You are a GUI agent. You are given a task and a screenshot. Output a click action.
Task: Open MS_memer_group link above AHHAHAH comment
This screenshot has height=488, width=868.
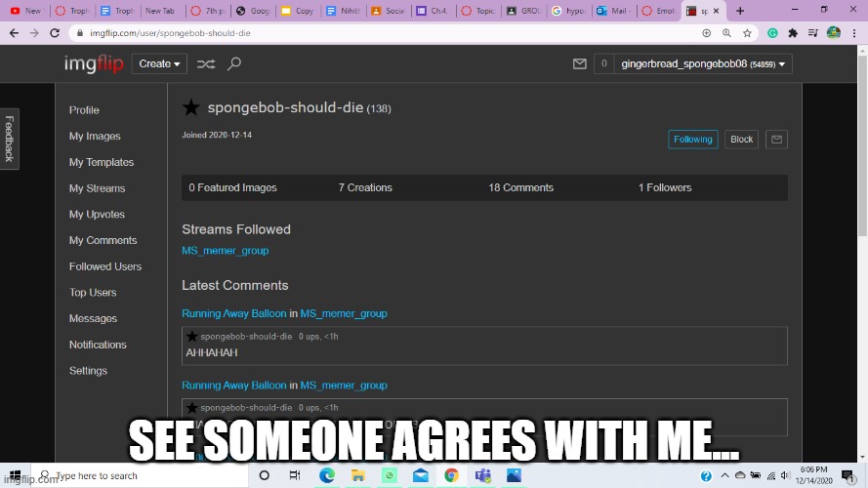(x=344, y=313)
